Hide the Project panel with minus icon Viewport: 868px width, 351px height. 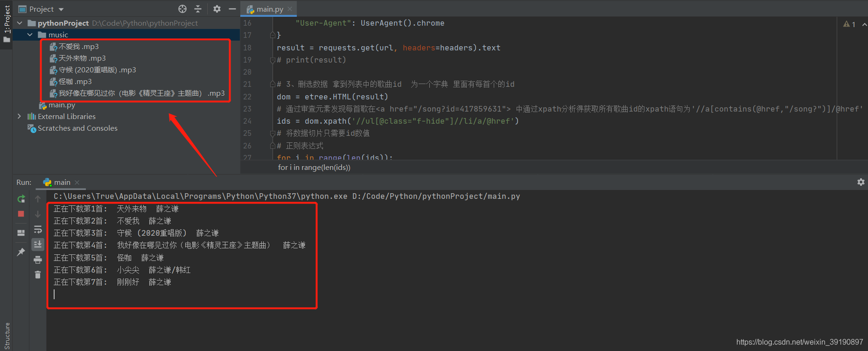232,9
